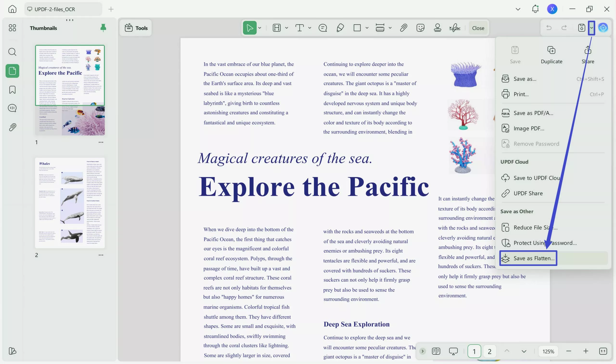Open the Signature tool
This screenshot has width=616, height=364.
(x=455, y=28)
